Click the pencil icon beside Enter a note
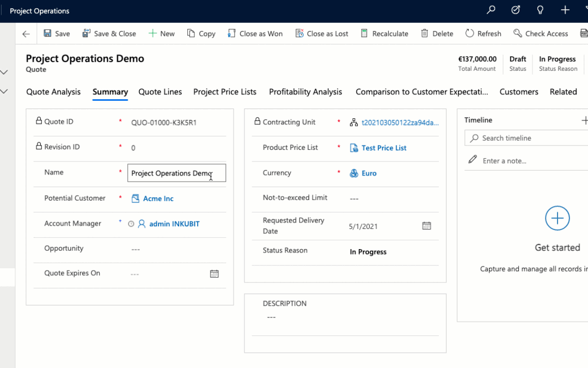588x368 pixels. tap(473, 160)
